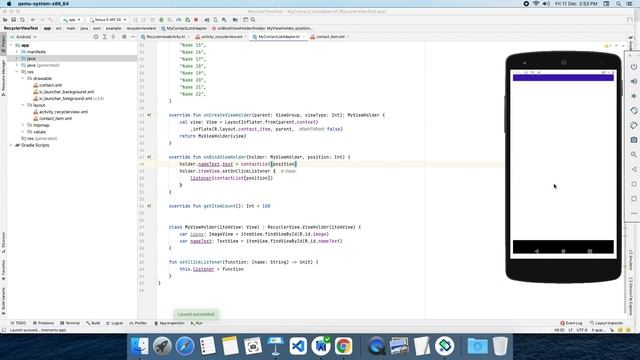Expand the mipmap folder arrow
The image size is (640, 360).
(23, 125)
